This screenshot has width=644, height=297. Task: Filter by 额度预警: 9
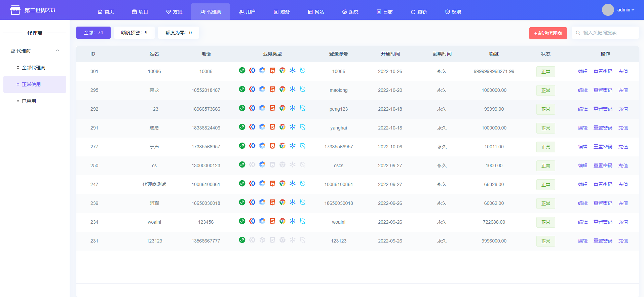tap(134, 33)
